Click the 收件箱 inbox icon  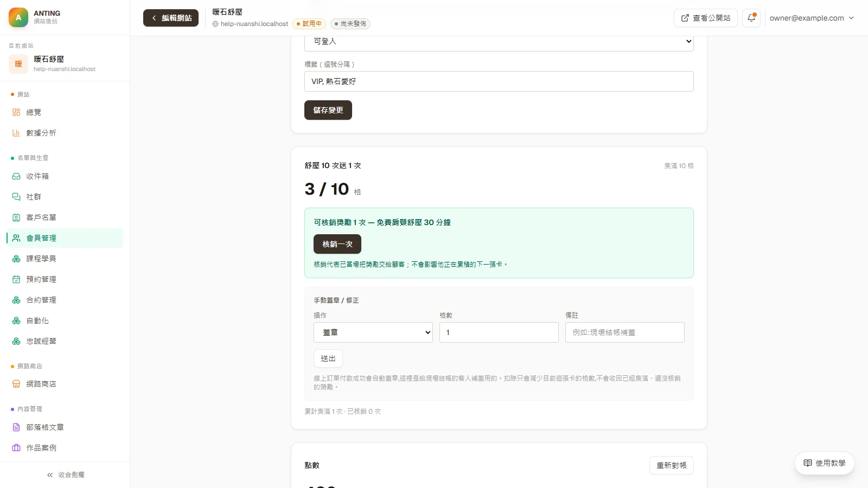(16, 176)
